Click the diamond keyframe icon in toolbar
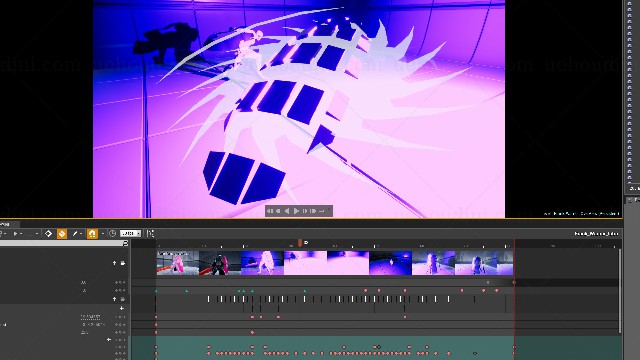 (48, 233)
